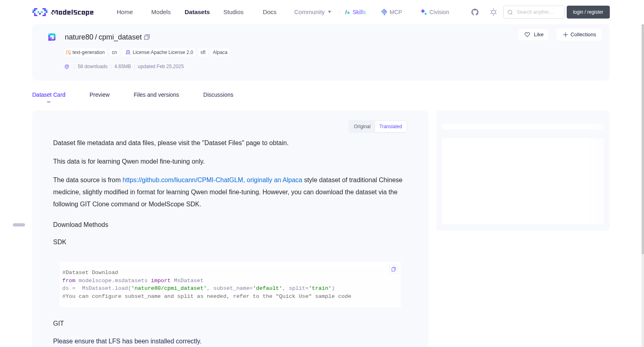Click 'This data is for learning' sentence
Screen dimensions: 644x347
point(129,162)
